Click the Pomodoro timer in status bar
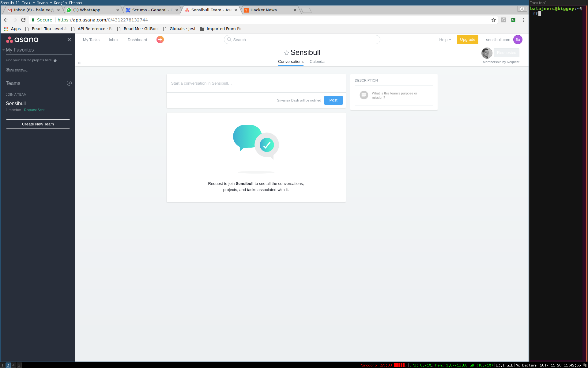 tap(383, 365)
